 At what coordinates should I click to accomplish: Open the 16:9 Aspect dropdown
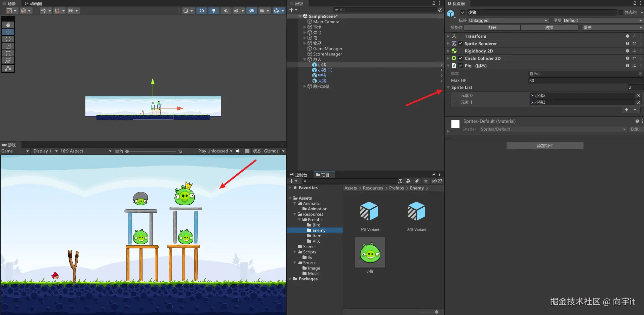click(86, 151)
